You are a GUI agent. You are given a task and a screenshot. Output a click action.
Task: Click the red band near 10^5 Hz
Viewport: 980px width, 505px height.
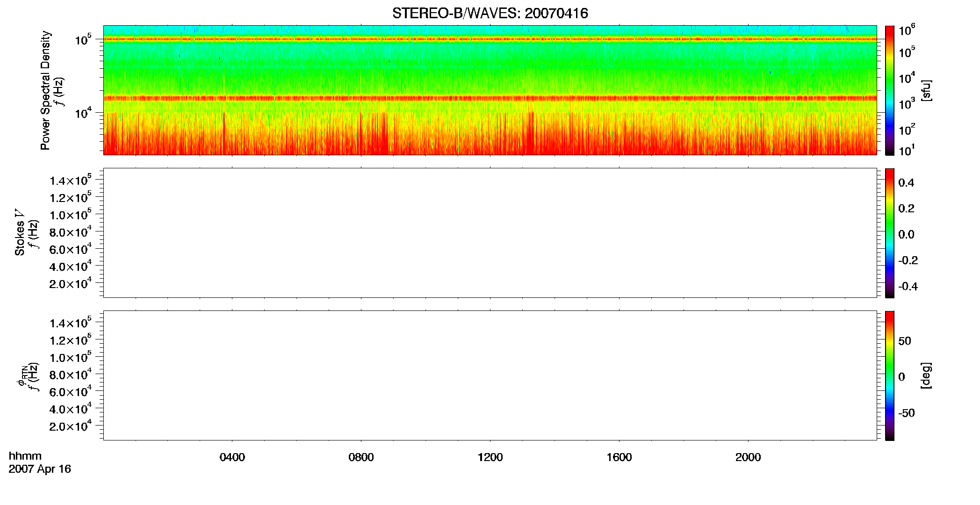(490, 39)
